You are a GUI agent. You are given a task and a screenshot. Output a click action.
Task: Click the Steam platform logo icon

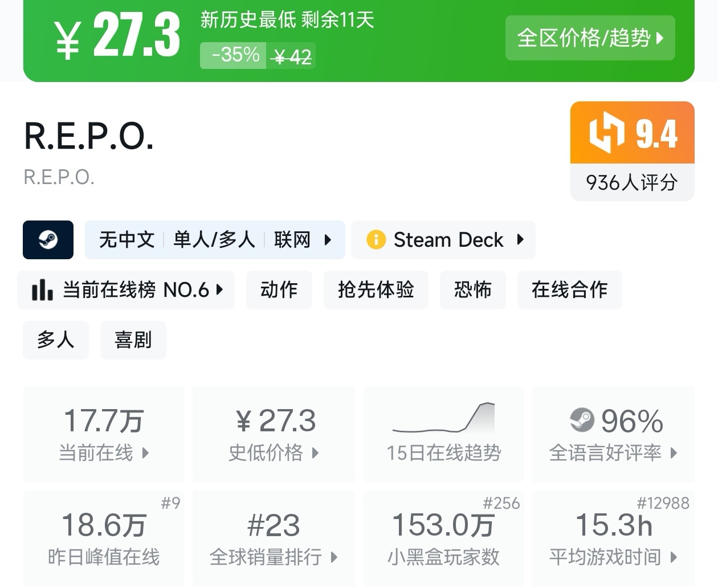tap(48, 240)
